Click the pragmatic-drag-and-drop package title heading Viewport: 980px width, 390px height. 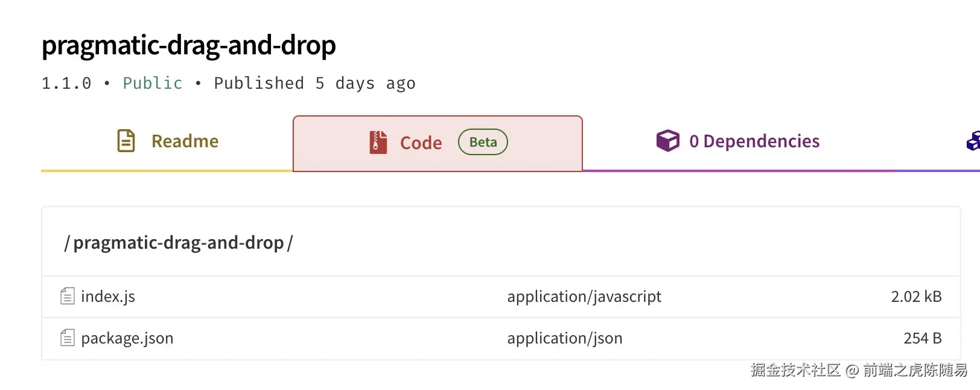[x=189, y=45]
